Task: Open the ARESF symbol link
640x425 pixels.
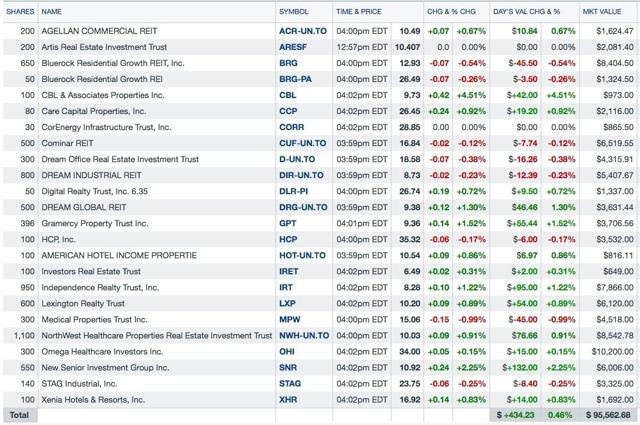Action: pos(293,47)
